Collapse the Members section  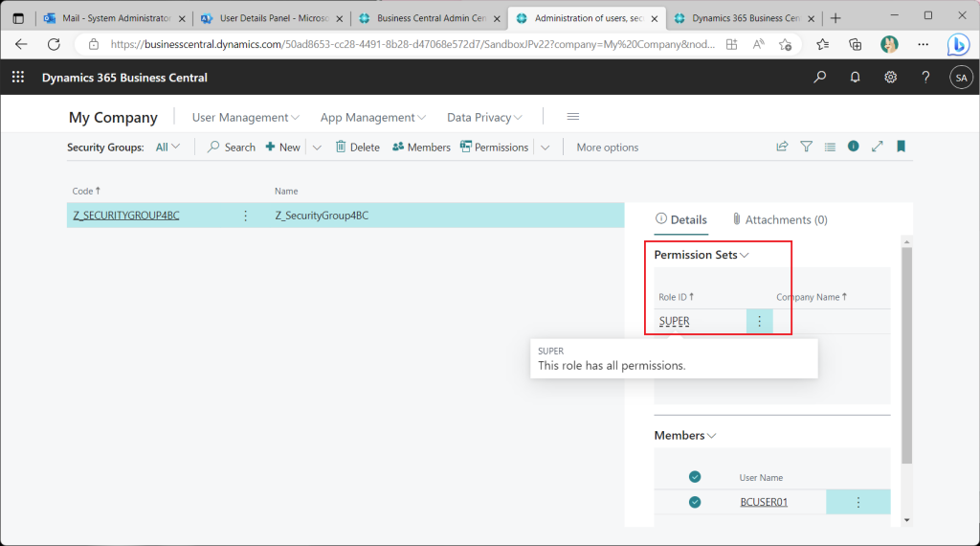pyautogui.click(x=685, y=435)
